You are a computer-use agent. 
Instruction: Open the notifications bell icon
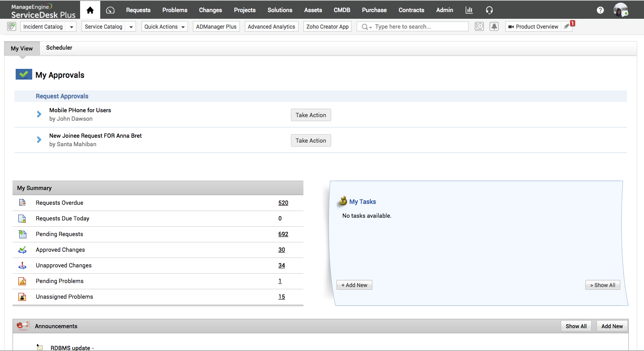494,27
